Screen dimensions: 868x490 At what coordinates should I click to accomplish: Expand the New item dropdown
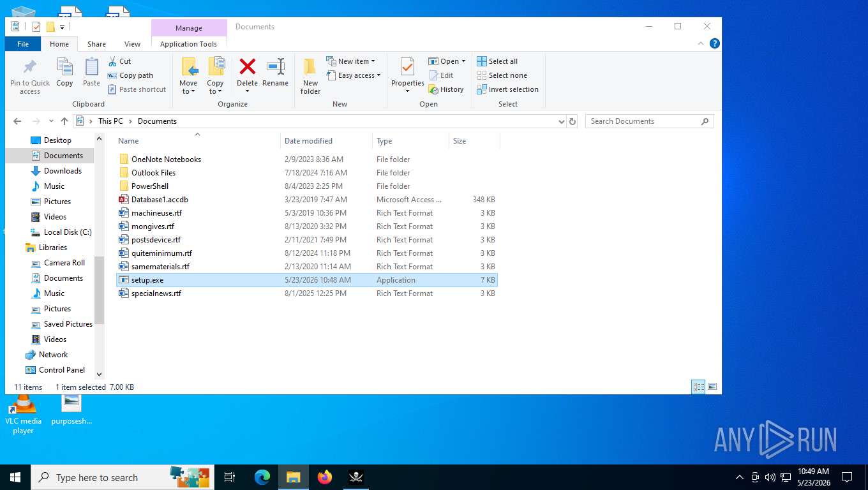351,61
